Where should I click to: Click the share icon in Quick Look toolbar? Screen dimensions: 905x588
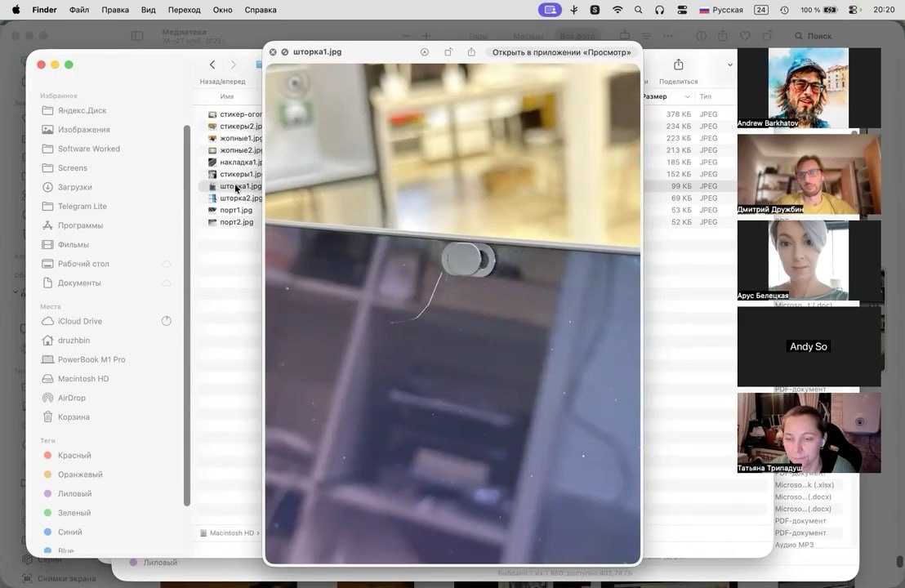471,52
